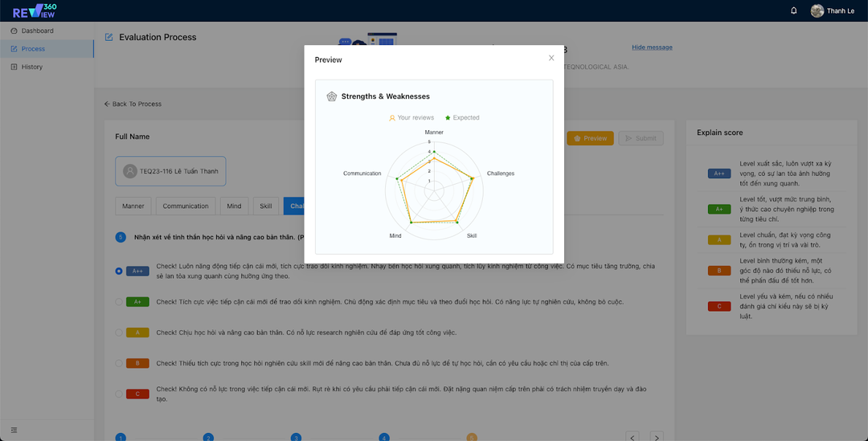The image size is (868, 441).
Task: Toggle the 'Your reviews' chart legend
Action: (411, 118)
